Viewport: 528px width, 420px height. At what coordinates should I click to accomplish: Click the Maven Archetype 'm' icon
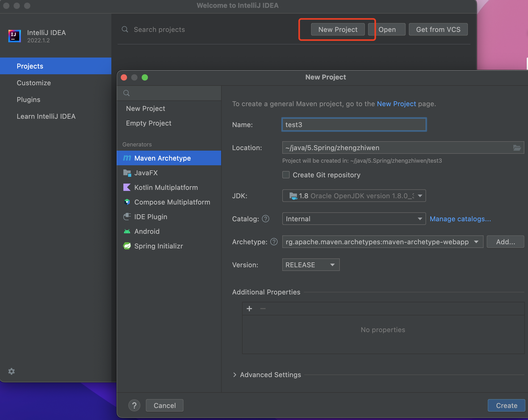click(x=127, y=158)
